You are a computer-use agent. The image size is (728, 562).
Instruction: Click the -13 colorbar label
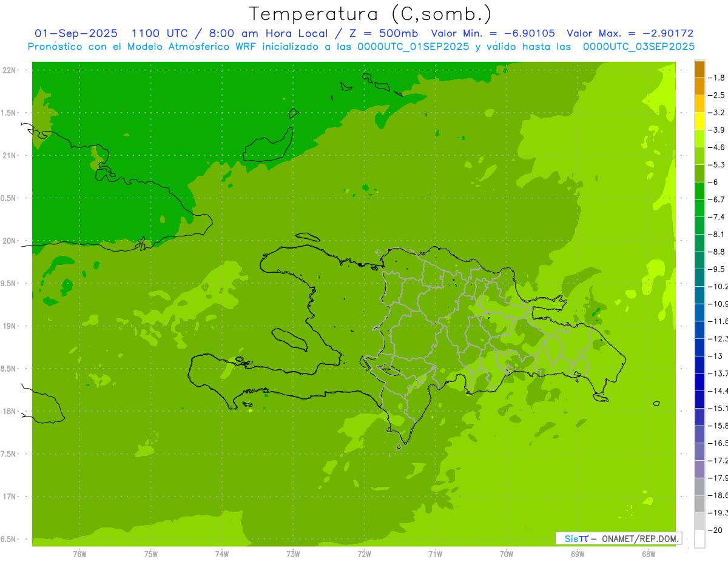pyautogui.click(x=716, y=356)
